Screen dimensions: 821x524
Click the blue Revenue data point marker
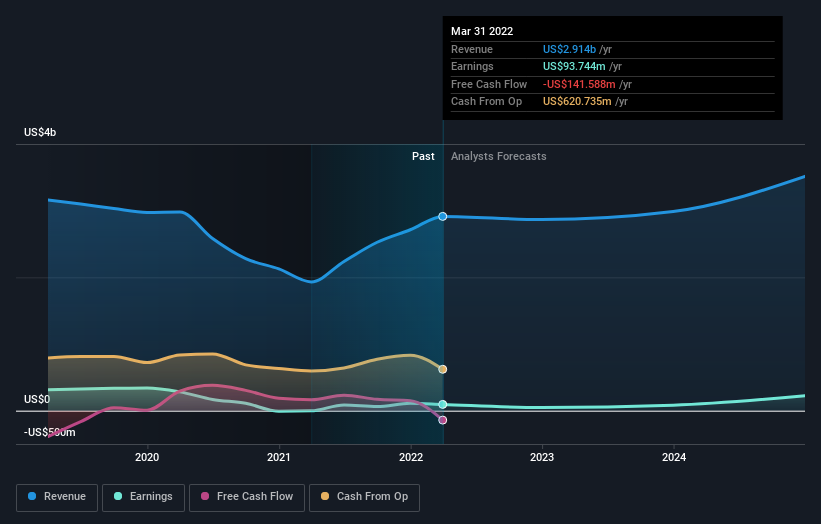pyautogui.click(x=442, y=216)
